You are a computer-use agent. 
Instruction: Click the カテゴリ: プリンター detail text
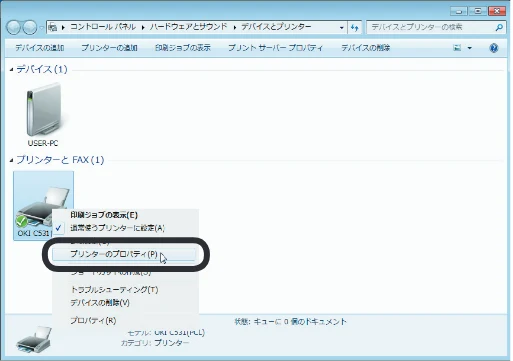pyautogui.click(x=155, y=343)
